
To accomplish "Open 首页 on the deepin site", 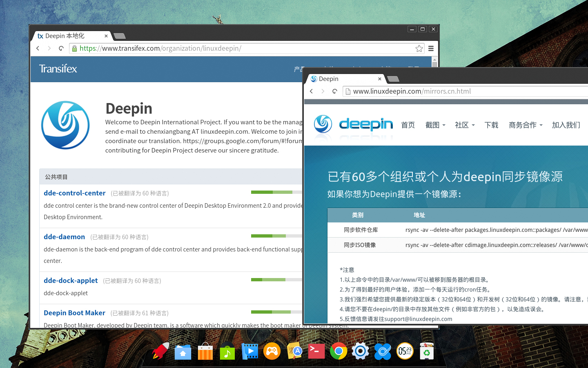I will click(x=408, y=125).
